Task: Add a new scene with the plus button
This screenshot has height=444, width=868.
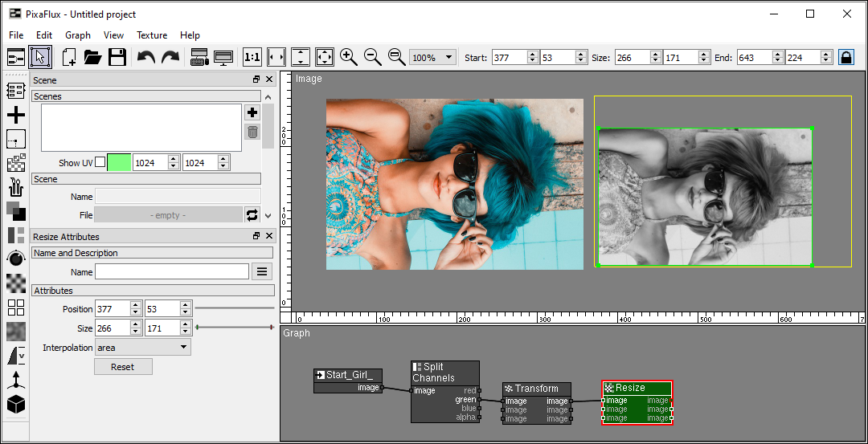Action: click(x=252, y=112)
